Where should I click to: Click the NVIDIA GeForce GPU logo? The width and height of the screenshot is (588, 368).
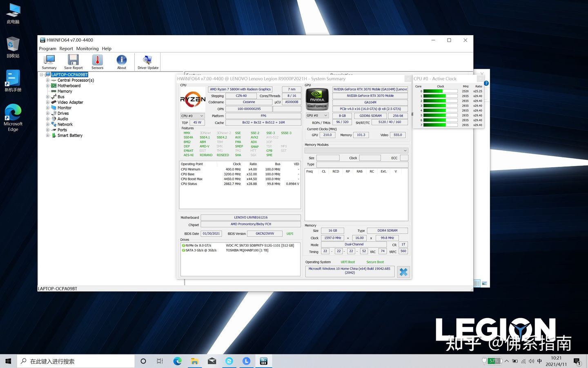[317, 99]
